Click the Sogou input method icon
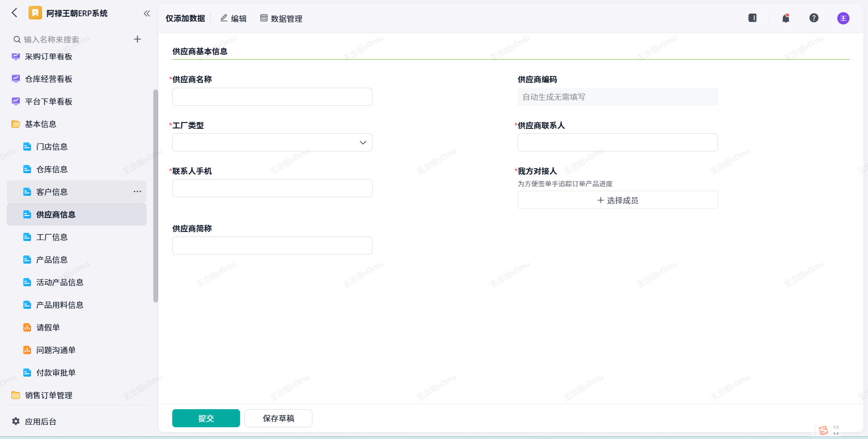Image resolution: width=868 pixels, height=439 pixels. click(x=823, y=430)
